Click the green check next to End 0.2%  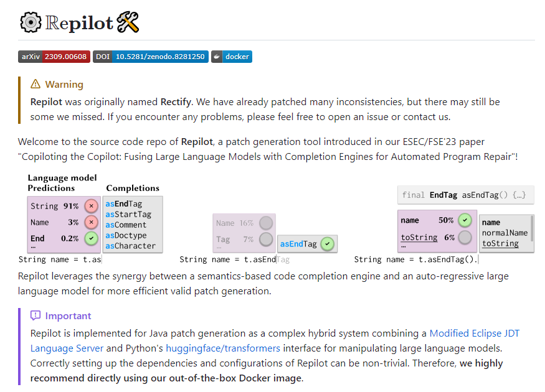coord(91,238)
